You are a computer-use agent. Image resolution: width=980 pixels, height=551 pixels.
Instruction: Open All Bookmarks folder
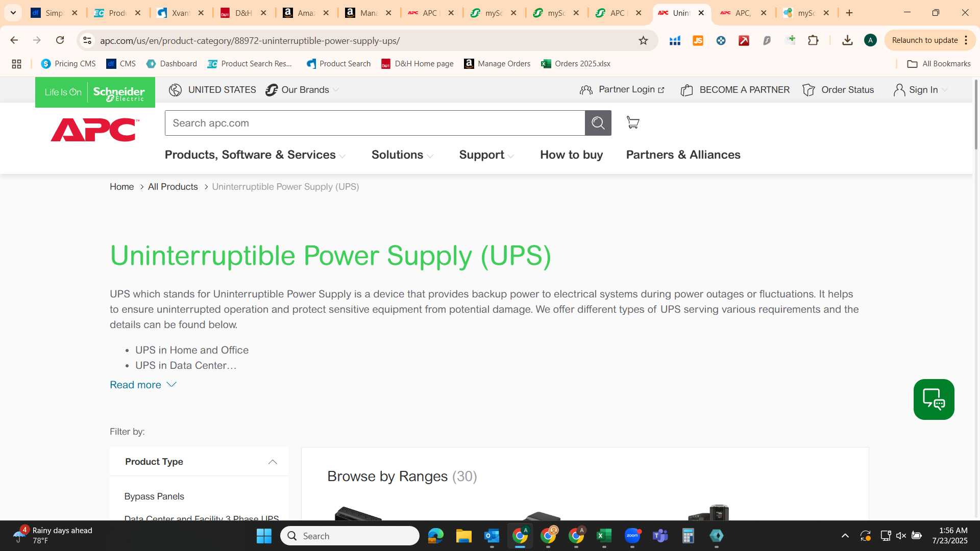pyautogui.click(x=939, y=64)
